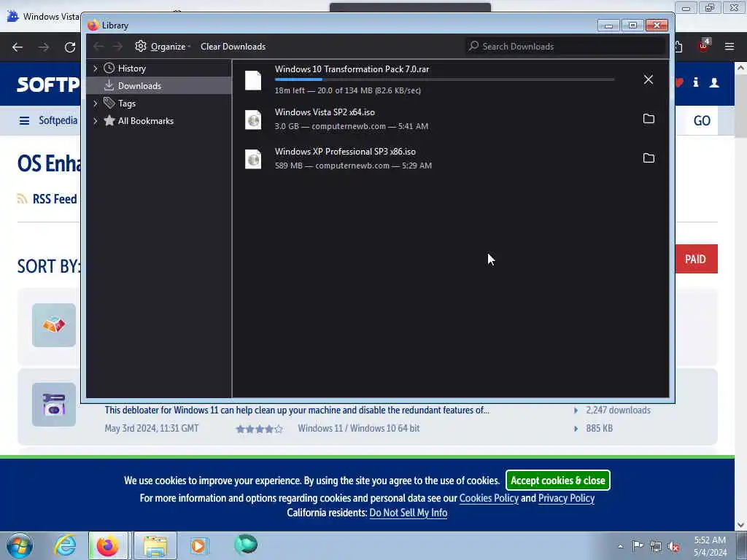Image resolution: width=747 pixels, height=560 pixels.
Task: Click the muted volume tray icon
Action: click(x=673, y=546)
